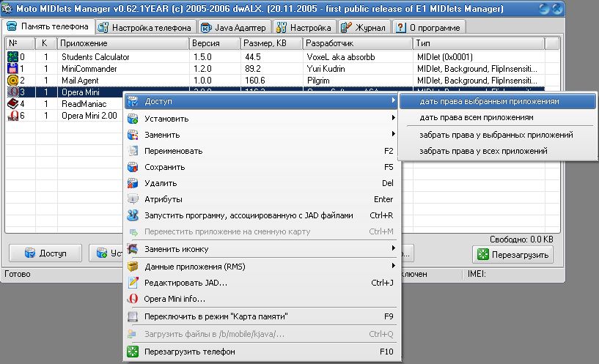
Task: Click the JAD associated program icon
Action: click(x=133, y=215)
